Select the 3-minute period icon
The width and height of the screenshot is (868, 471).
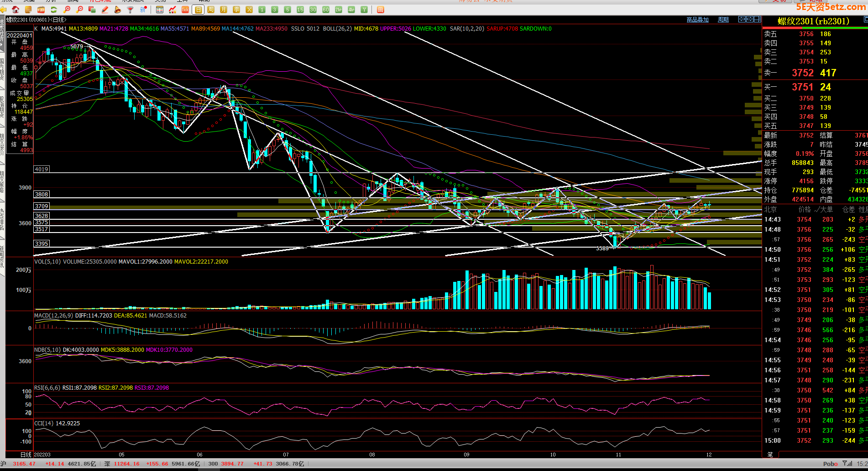[275, 10]
